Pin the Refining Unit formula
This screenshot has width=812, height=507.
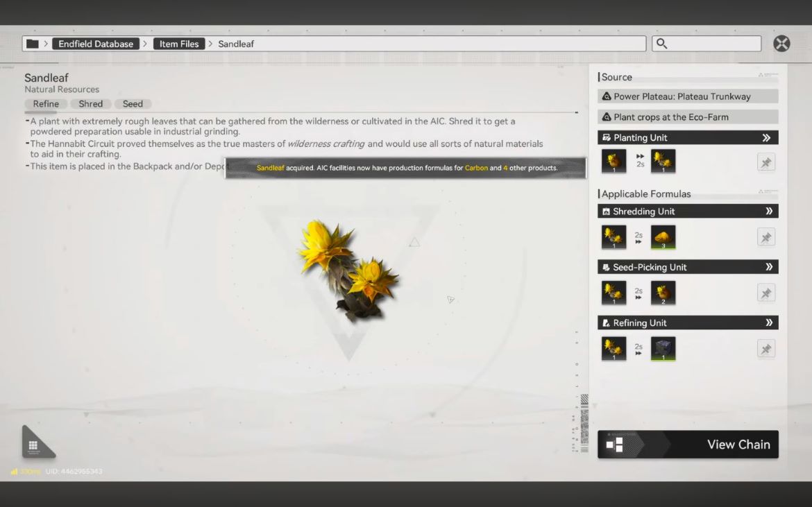click(766, 349)
